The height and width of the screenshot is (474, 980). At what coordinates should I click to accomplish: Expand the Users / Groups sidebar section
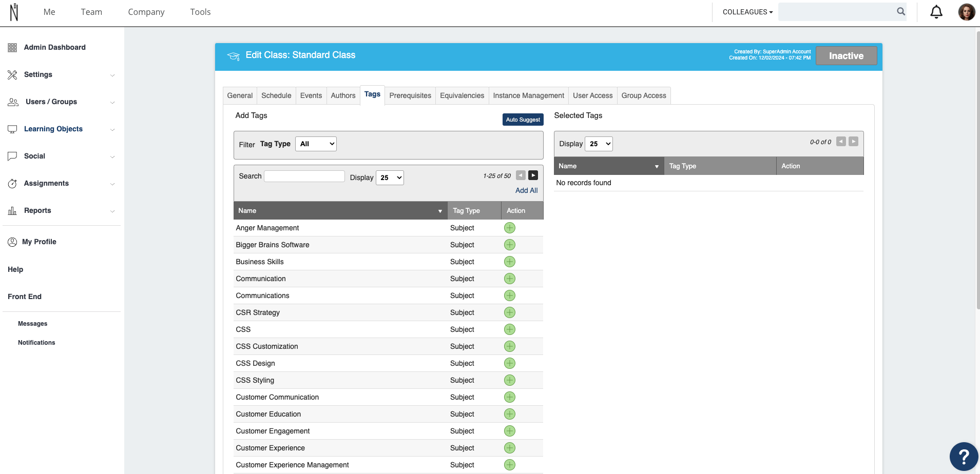[112, 103]
